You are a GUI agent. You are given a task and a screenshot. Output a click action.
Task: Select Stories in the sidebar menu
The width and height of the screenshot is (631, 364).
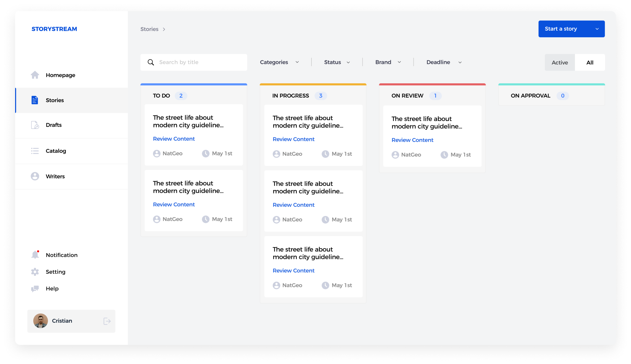coord(55,100)
